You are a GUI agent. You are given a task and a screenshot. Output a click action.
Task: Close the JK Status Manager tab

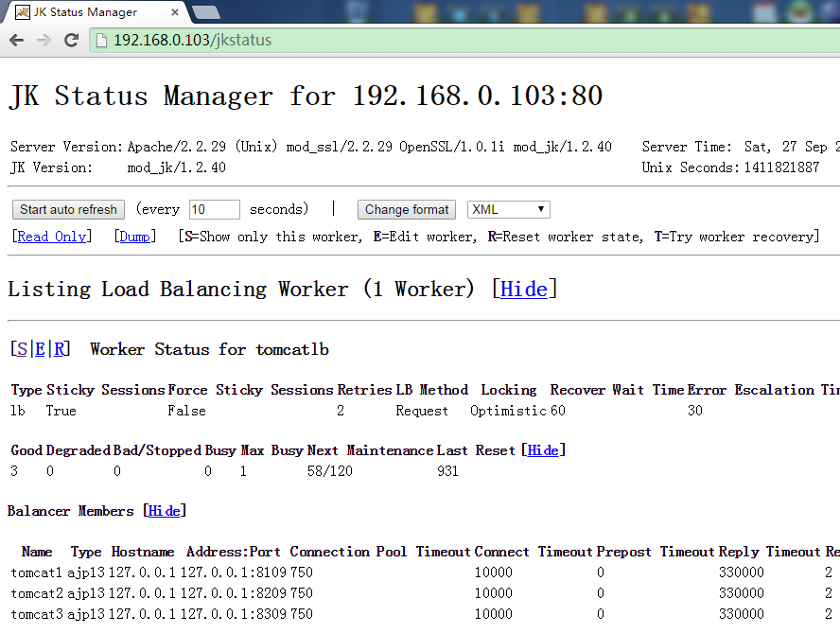point(175,11)
